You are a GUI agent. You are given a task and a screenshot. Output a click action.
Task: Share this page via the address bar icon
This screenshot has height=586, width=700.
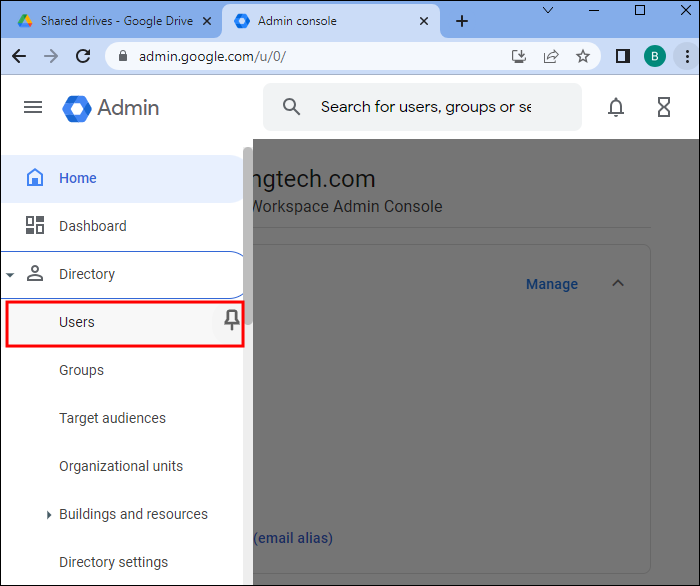point(551,56)
